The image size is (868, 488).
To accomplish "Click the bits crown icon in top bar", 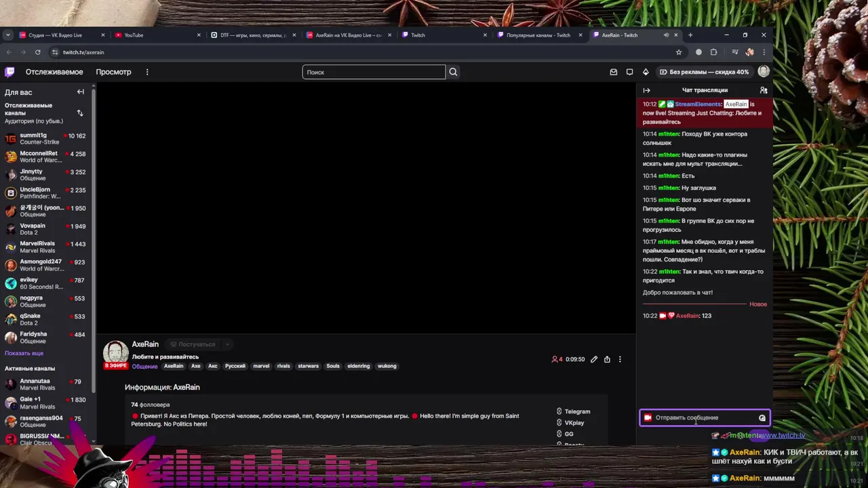I will pos(646,72).
